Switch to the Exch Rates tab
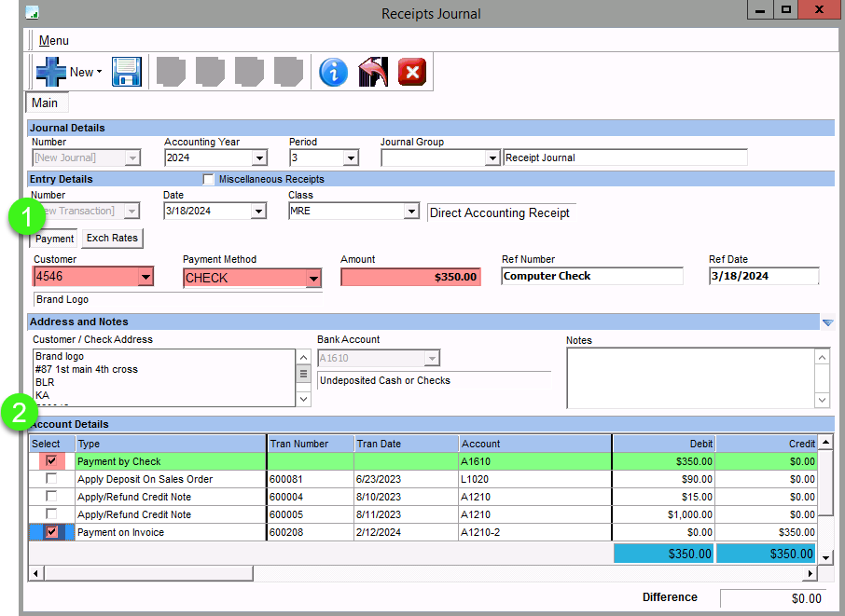Image resolution: width=845 pixels, height=616 pixels. 112,239
